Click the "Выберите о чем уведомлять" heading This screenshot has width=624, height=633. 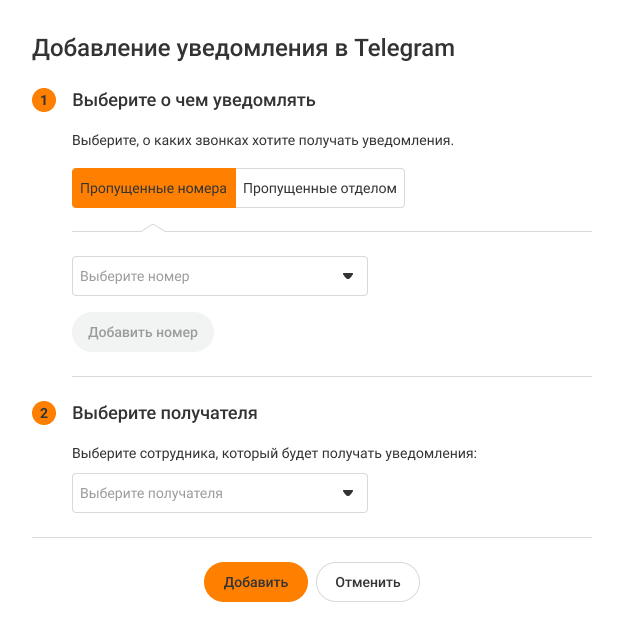194,100
